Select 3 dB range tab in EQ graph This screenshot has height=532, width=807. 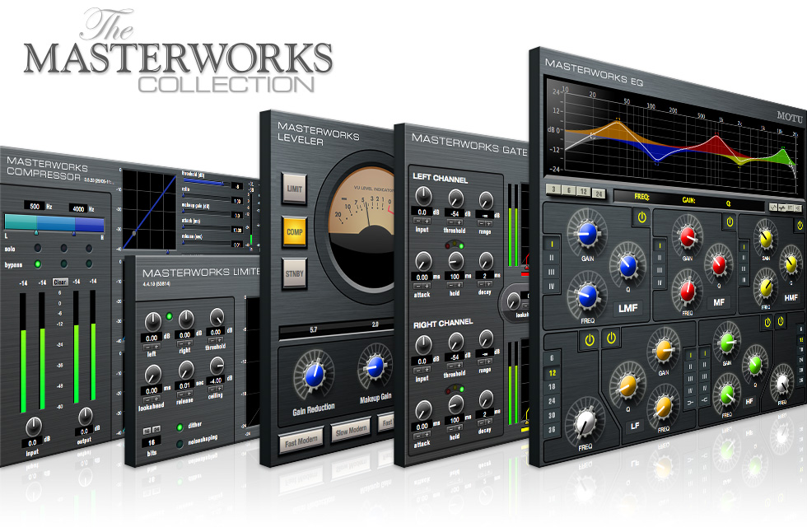click(x=553, y=189)
